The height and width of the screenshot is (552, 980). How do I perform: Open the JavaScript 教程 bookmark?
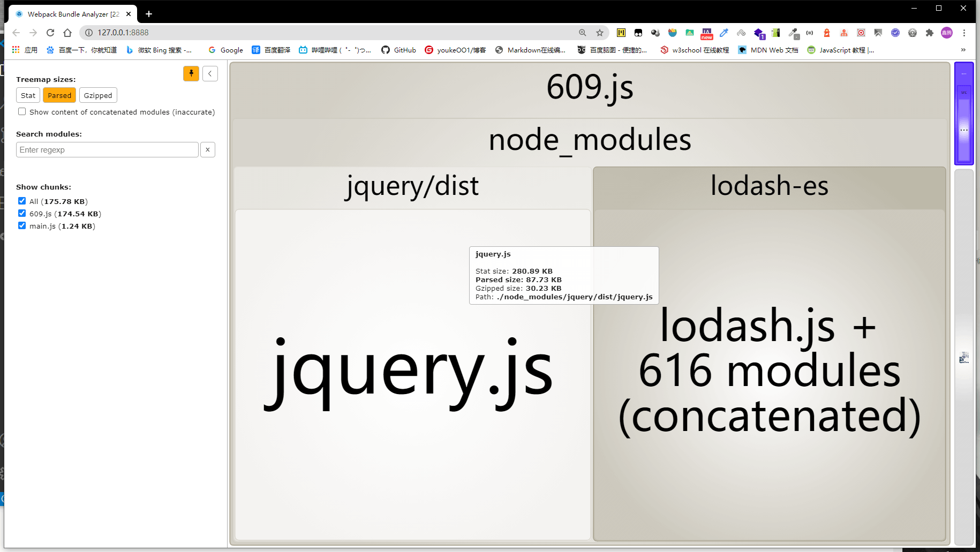tap(841, 50)
